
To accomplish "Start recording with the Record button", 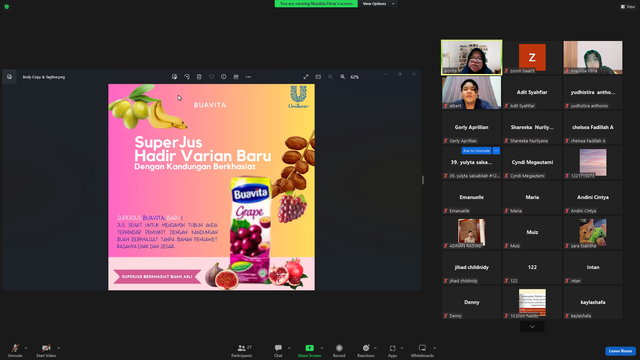I will pos(339,350).
